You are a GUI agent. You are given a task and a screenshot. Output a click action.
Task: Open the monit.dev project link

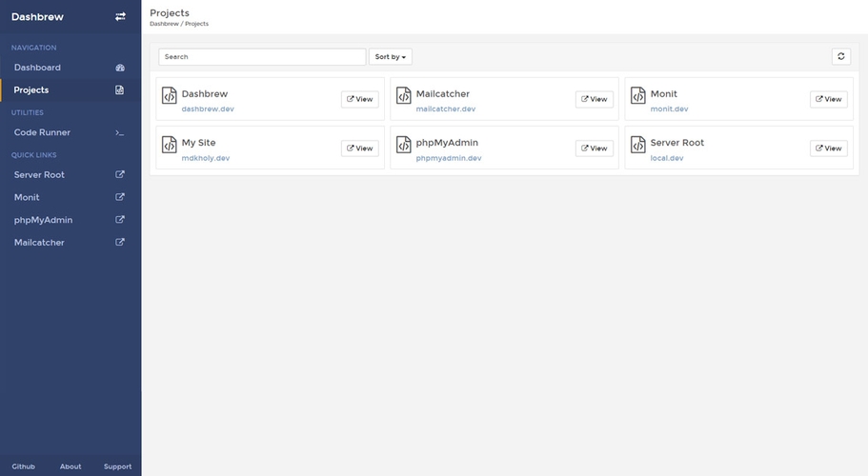click(x=669, y=109)
